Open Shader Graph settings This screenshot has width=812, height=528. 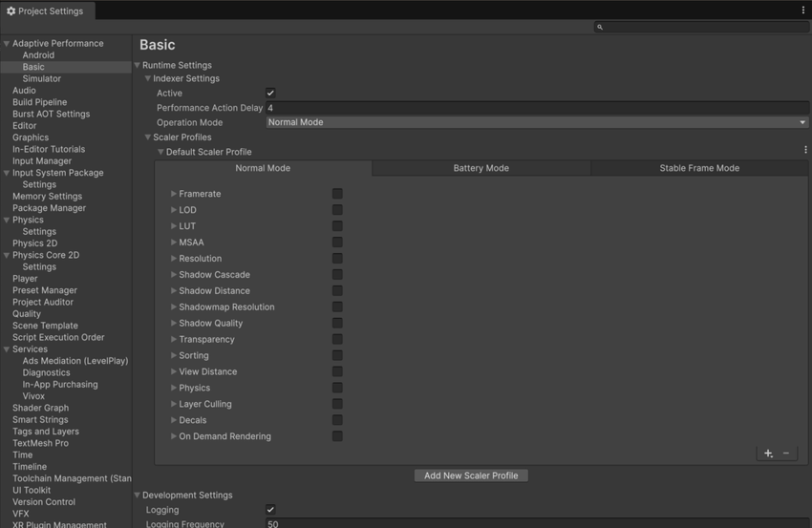pos(40,408)
